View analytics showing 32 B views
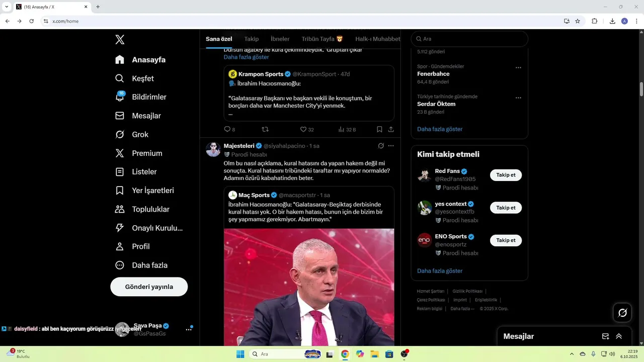This screenshot has width=644, height=362. coord(347,129)
